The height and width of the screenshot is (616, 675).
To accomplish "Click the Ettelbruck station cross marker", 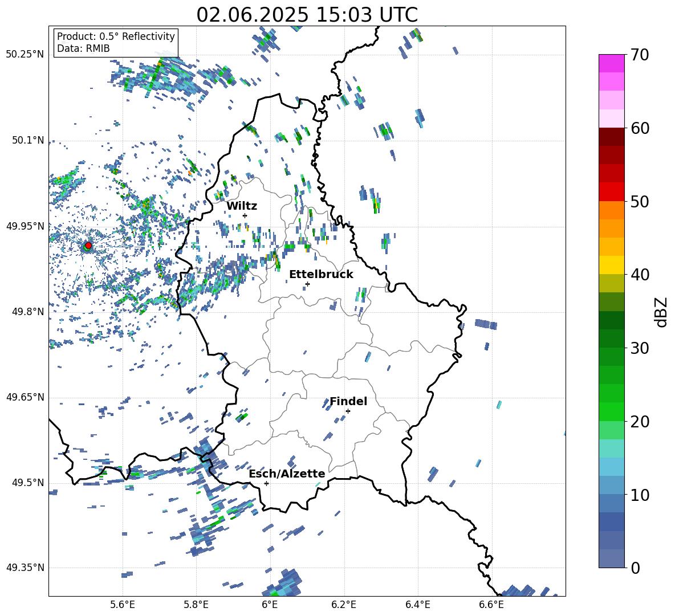I will tap(307, 284).
